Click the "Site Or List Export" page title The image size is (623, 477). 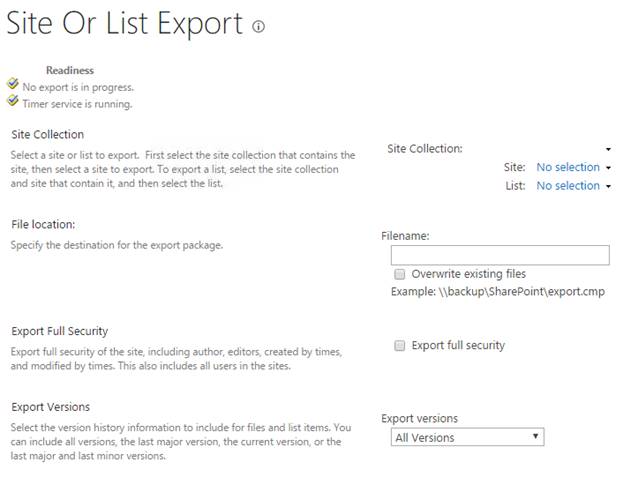125,23
